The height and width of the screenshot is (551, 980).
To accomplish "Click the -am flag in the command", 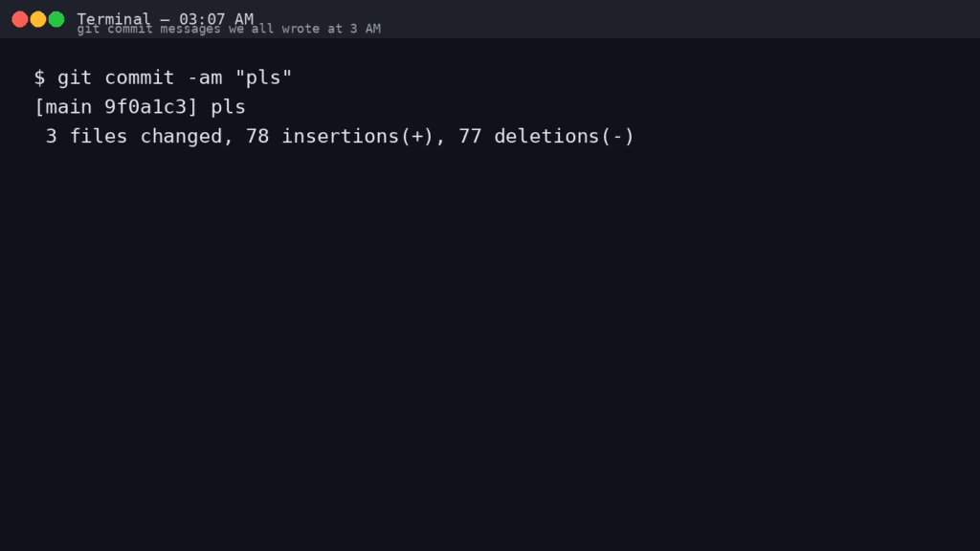I will pos(204,77).
